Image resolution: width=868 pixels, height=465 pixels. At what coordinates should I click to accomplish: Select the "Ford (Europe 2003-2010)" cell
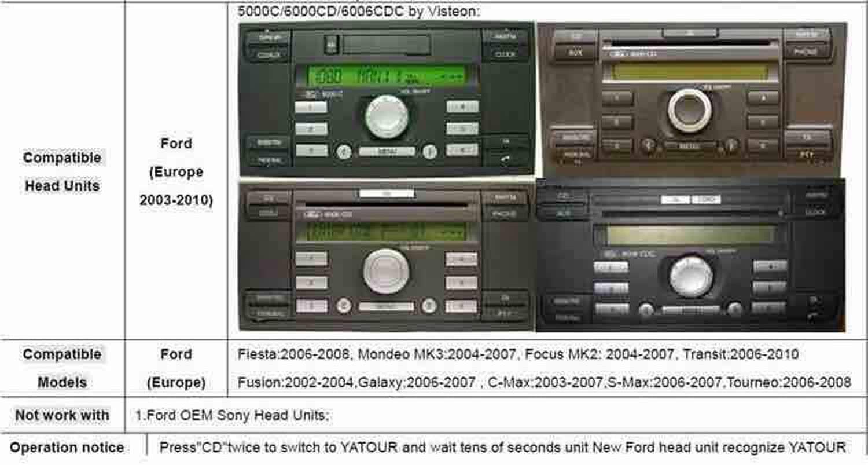pyautogui.click(x=176, y=172)
